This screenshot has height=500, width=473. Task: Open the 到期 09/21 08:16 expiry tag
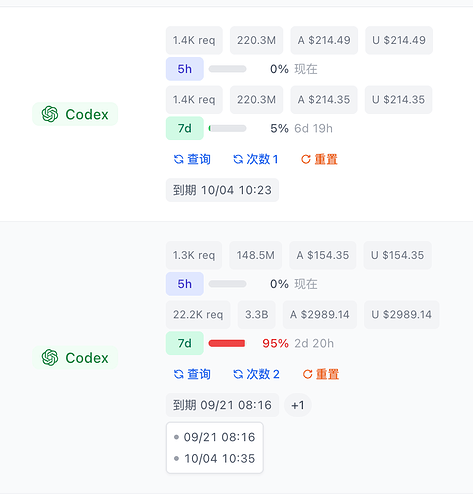[222, 405]
